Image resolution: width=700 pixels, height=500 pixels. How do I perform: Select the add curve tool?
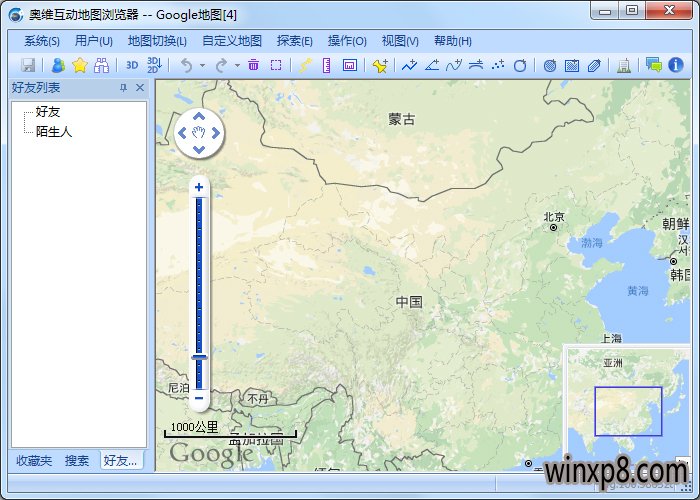tap(454, 65)
